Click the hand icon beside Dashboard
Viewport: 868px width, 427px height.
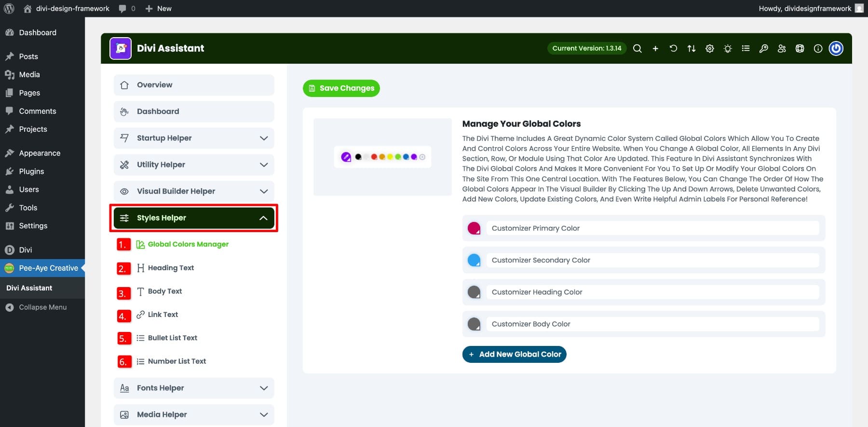tap(124, 111)
